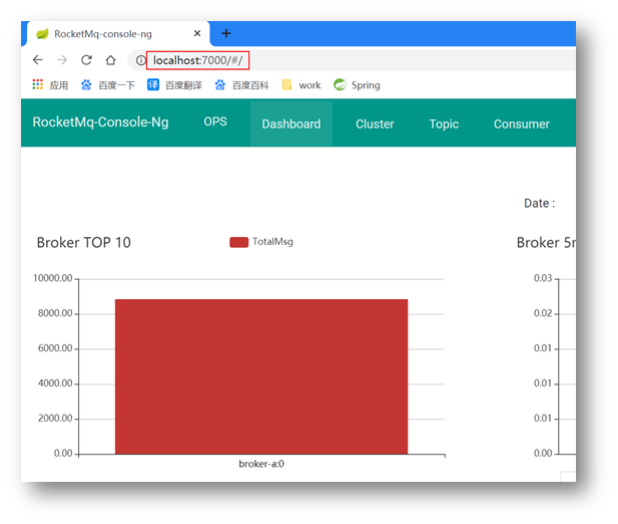618x524 pixels.
Task: Toggle the TotalMsg legend red swatch
Action: [x=239, y=242]
